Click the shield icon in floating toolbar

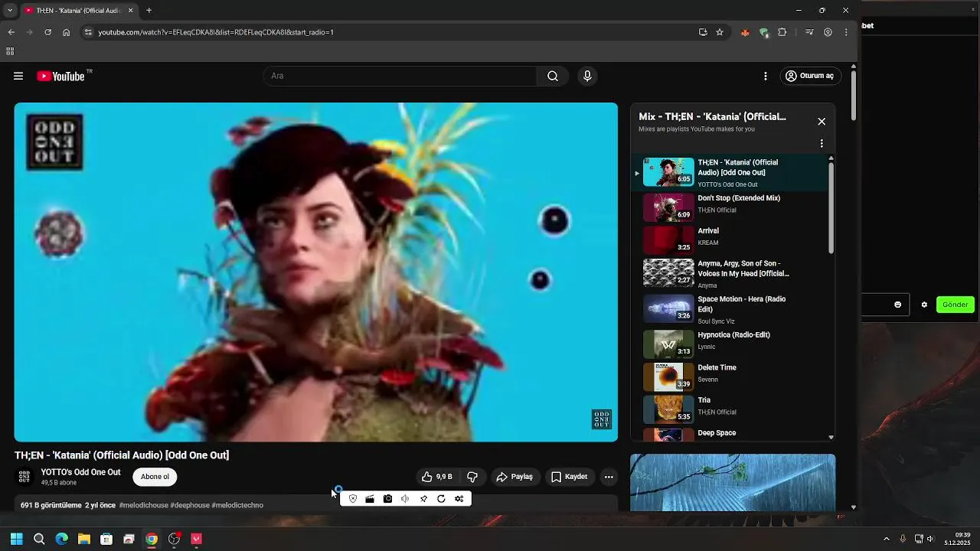click(353, 499)
